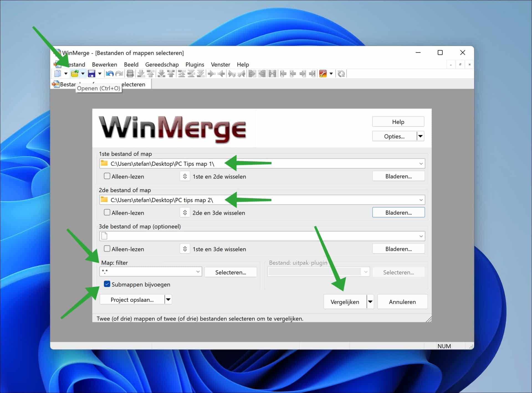Image resolution: width=532 pixels, height=393 pixels.
Task: Click the Redo arrow icon
Action: click(x=119, y=73)
